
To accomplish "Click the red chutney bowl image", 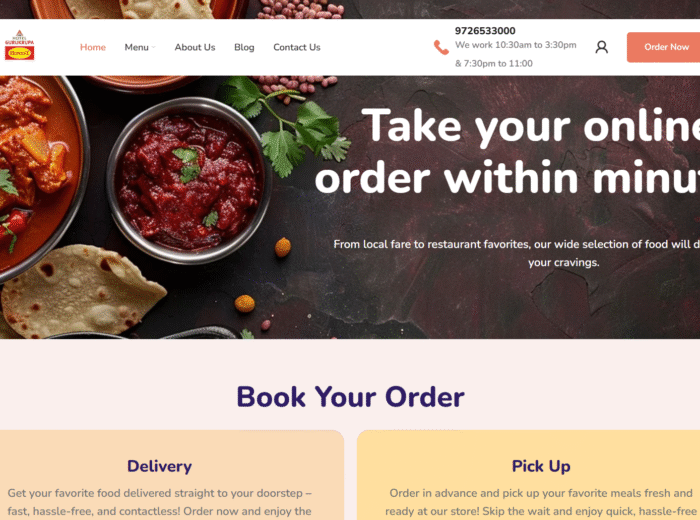I will pyautogui.click(x=188, y=180).
